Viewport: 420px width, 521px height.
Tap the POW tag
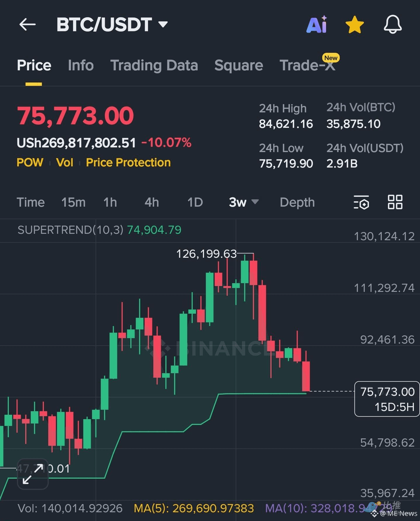(30, 162)
